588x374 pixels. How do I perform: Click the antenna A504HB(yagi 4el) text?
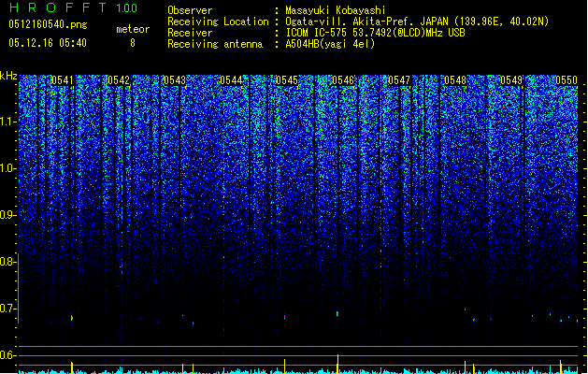pos(330,44)
